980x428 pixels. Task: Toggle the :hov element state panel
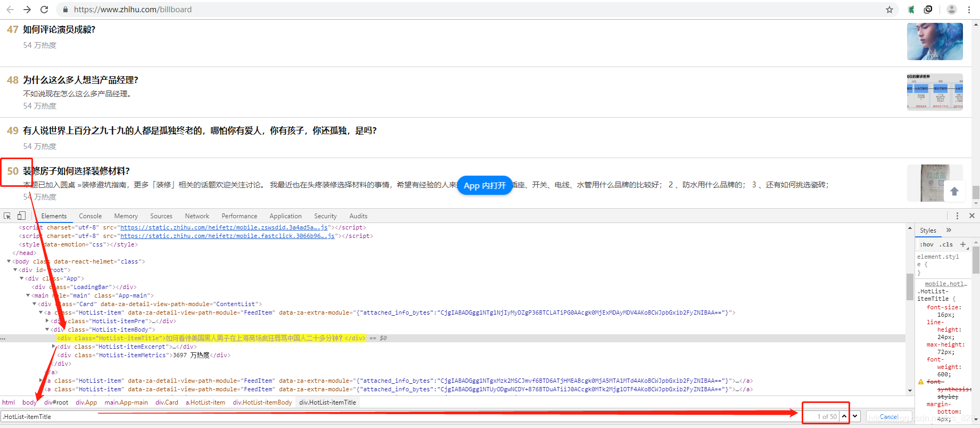click(927, 244)
